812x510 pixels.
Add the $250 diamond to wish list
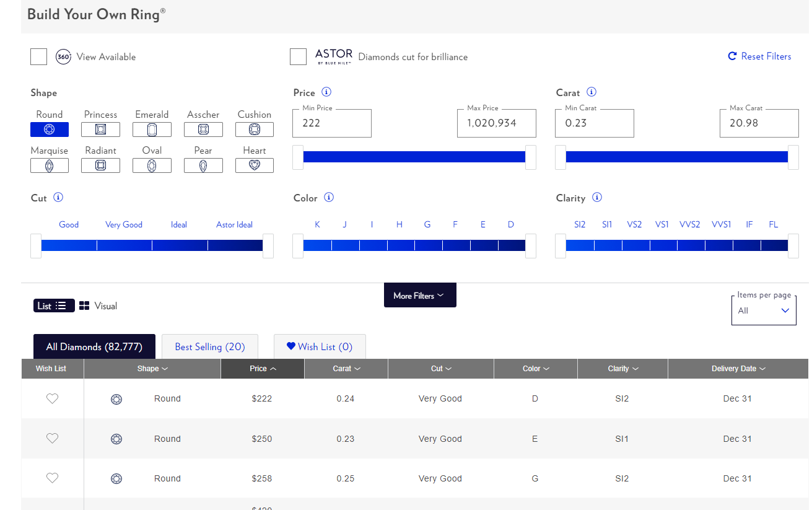53,438
